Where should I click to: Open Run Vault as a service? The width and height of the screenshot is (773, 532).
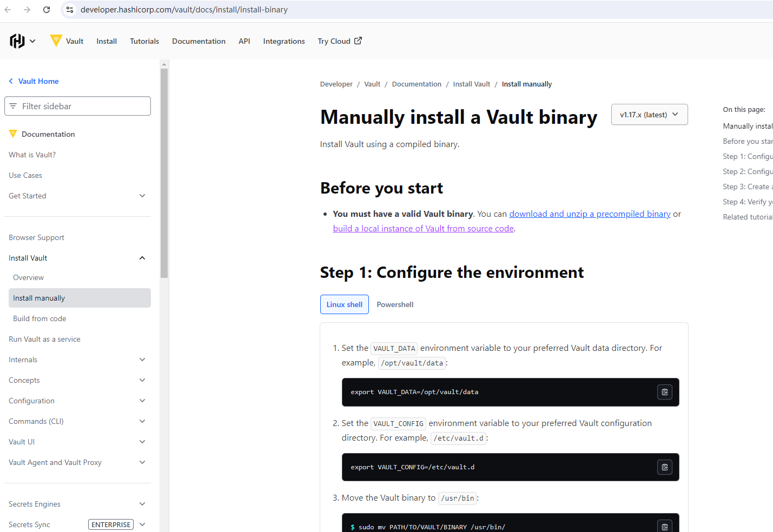(44, 339)
